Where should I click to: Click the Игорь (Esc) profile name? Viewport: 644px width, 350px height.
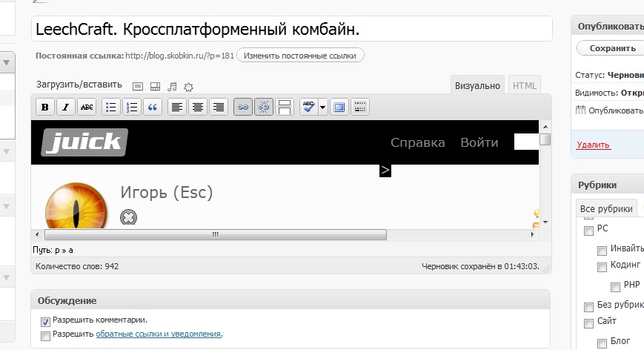(x=166, y=192)
